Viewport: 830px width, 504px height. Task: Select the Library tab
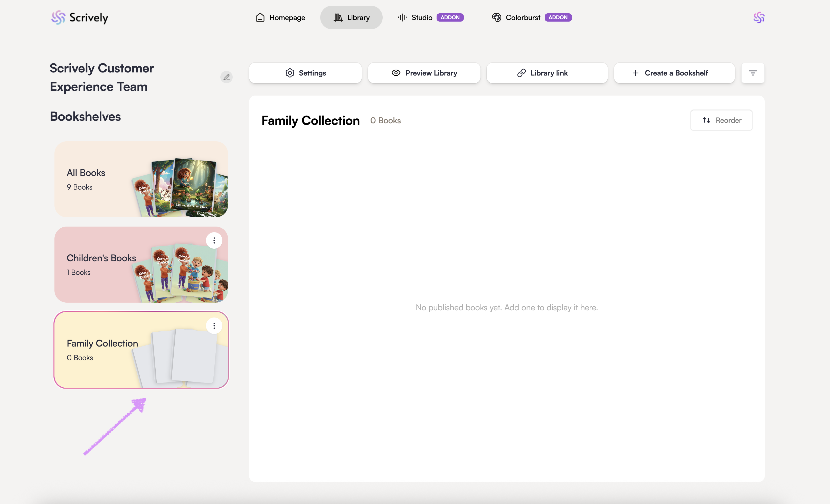click(351, 17)
